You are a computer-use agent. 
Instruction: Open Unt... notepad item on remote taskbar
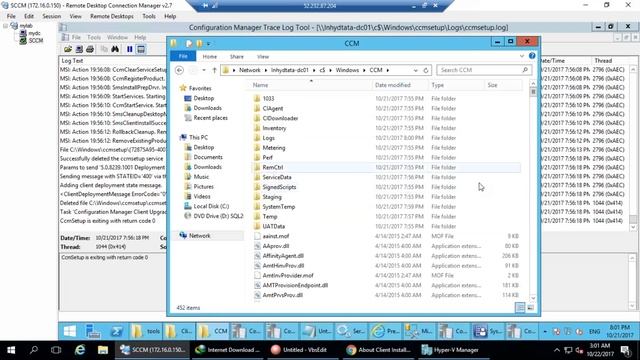click(317, 331)
